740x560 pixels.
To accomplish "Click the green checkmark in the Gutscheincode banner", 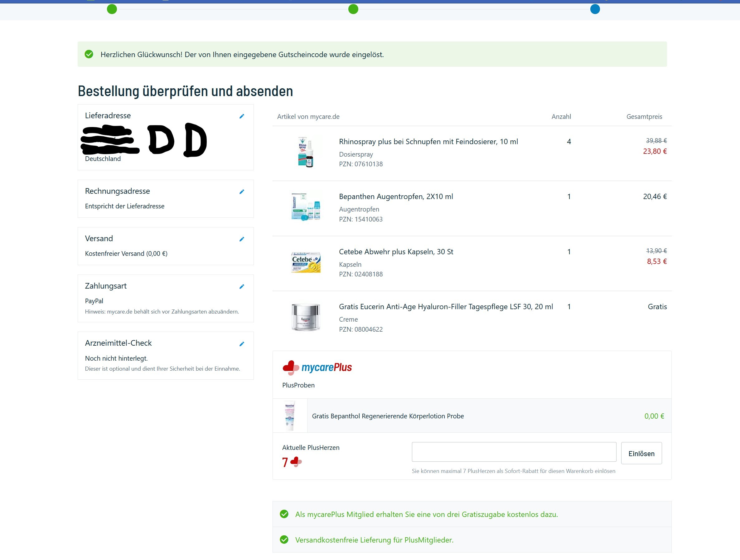I will click(89, 54).
